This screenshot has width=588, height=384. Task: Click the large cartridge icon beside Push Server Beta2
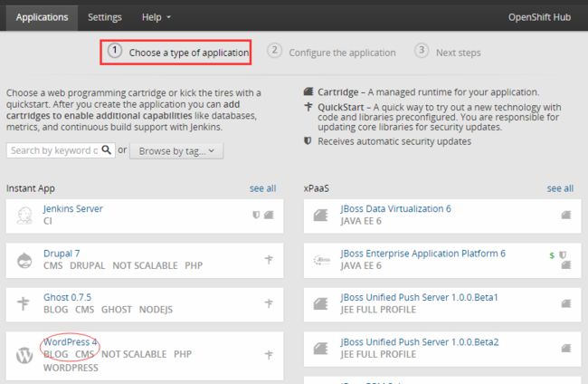tap(321, 349)
